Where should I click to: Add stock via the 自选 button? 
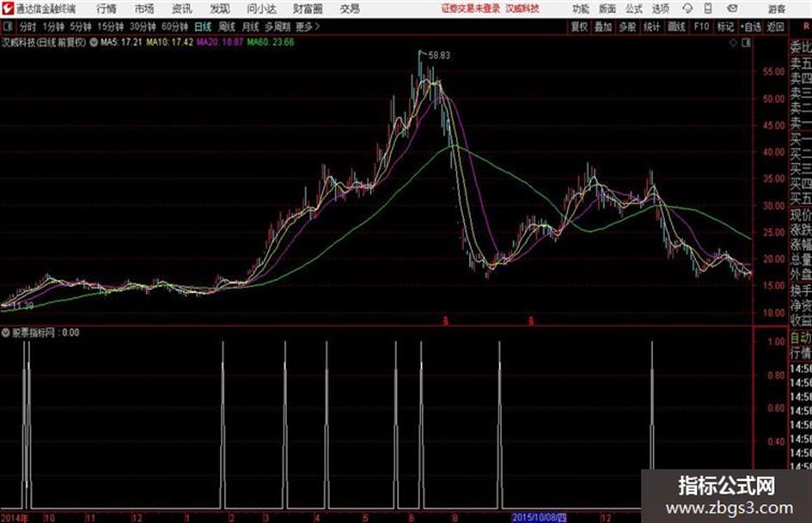tap(751, 27)
